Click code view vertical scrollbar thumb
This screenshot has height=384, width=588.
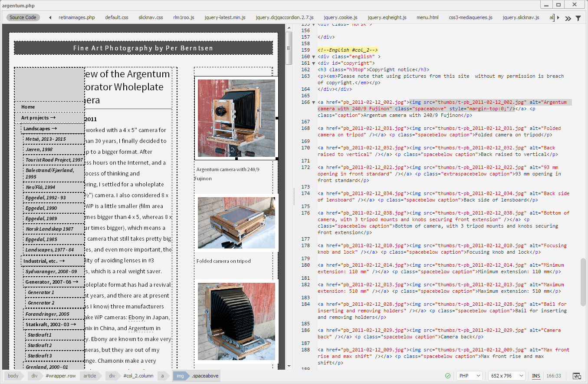point(584,282)
